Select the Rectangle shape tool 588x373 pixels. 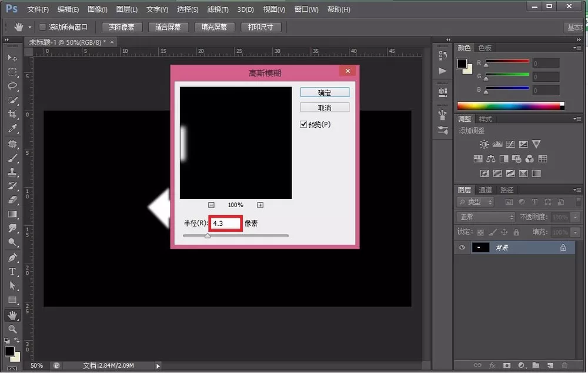pyautogui.click(x=12, y=300)
